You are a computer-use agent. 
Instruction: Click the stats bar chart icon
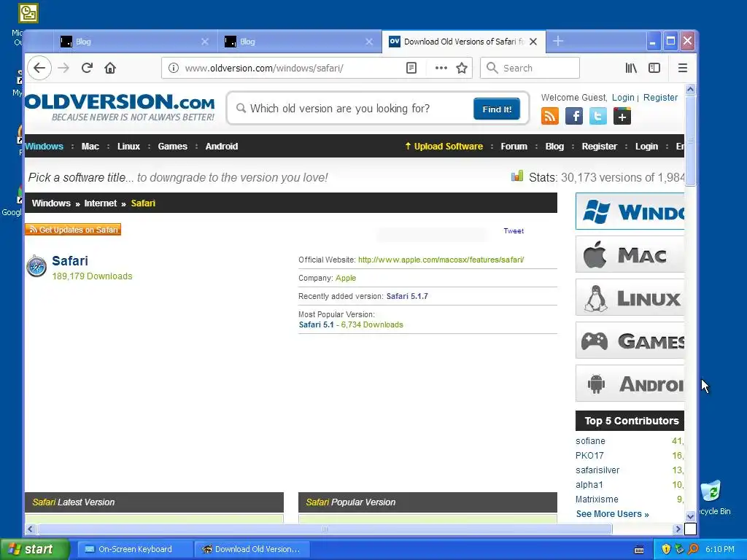coord(517,176)
